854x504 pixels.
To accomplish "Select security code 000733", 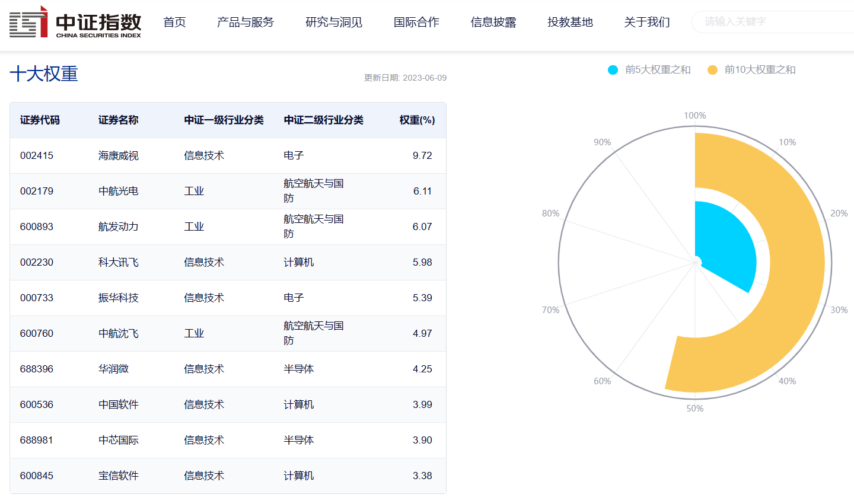I will [37, 298].
